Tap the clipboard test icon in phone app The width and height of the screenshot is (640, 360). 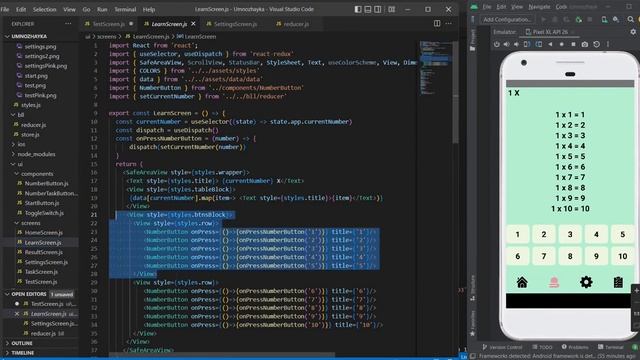point(618,282)
